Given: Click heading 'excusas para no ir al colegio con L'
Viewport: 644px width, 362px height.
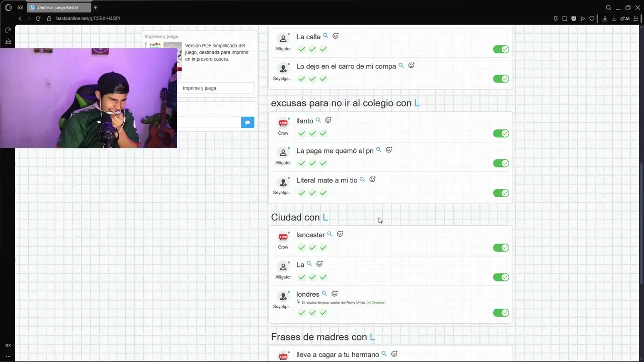Looking at the screenshot, I should (x=345, y=103).
